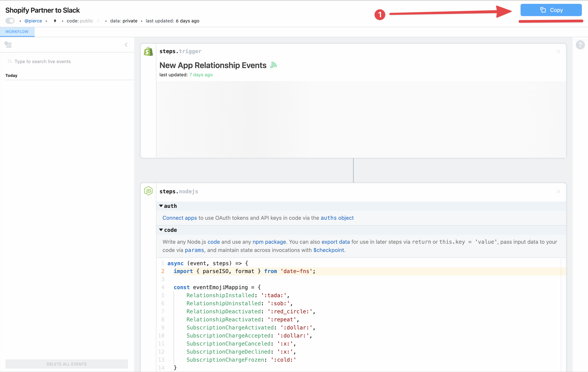This screenshot has width=588, height=372.
Task: Click the SubscriptionChargeActivated ':dollar:' line
Action: 251,328
